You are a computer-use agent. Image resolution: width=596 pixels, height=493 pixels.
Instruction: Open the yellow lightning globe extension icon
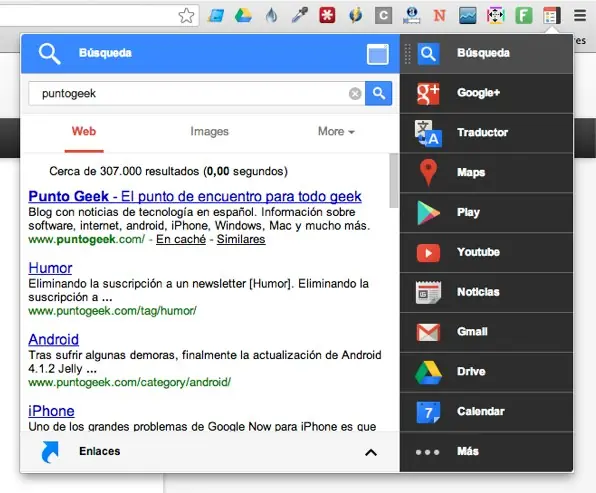click(x=355, y=16)
